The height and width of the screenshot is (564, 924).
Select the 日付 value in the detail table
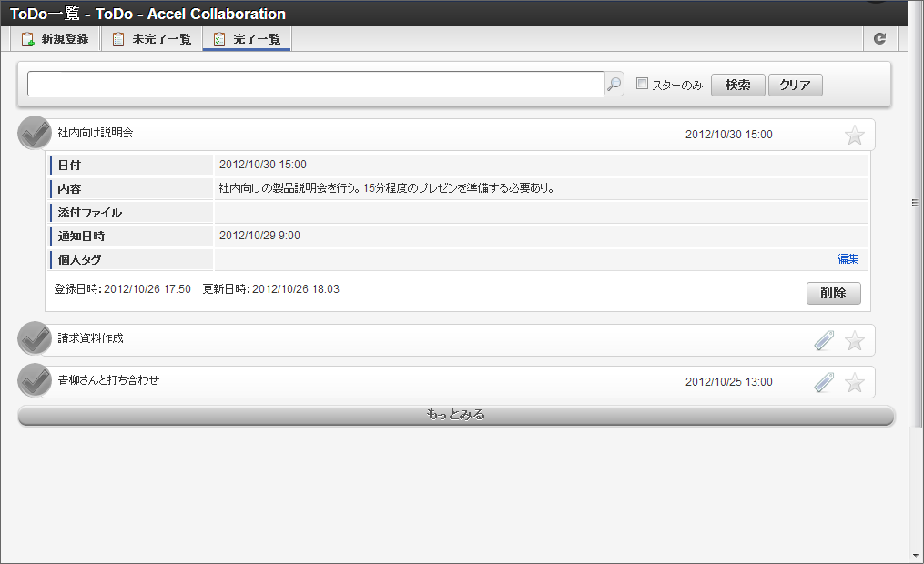pos(263,165)
